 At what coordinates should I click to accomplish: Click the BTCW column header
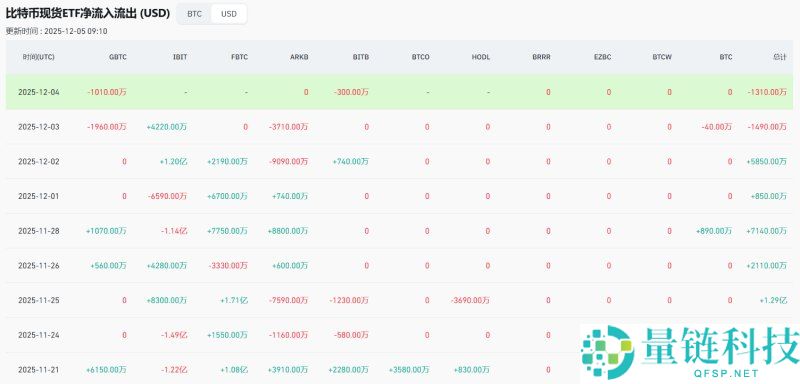tap(662, 57)
